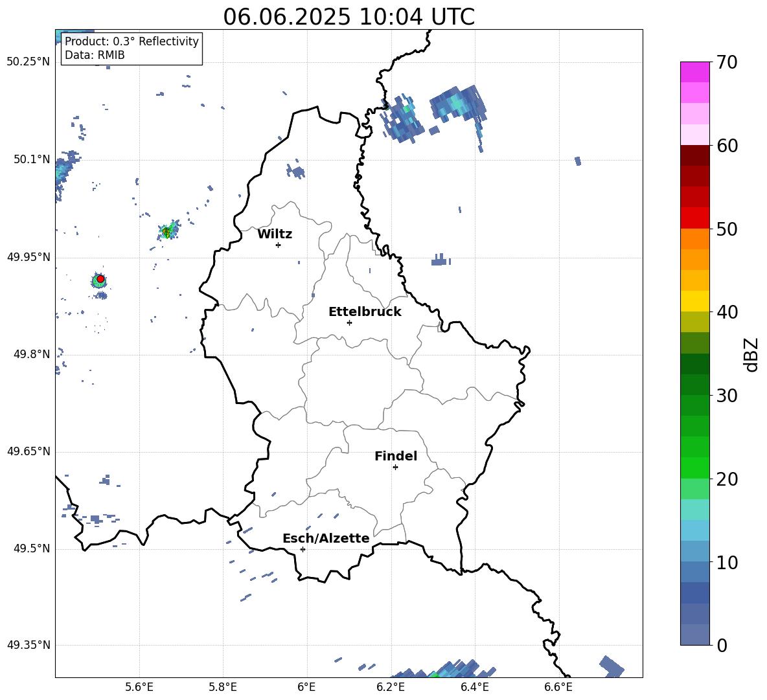Click the 6.6°E longitude tick label

[x=558, y=687]
